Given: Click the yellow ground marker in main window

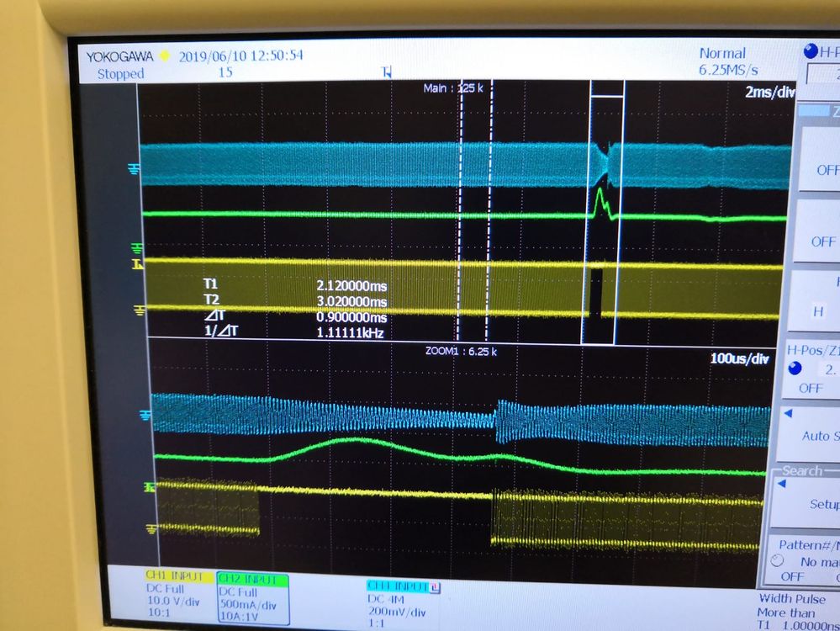Looking at the screenshot, I should (x=140, y=310).
